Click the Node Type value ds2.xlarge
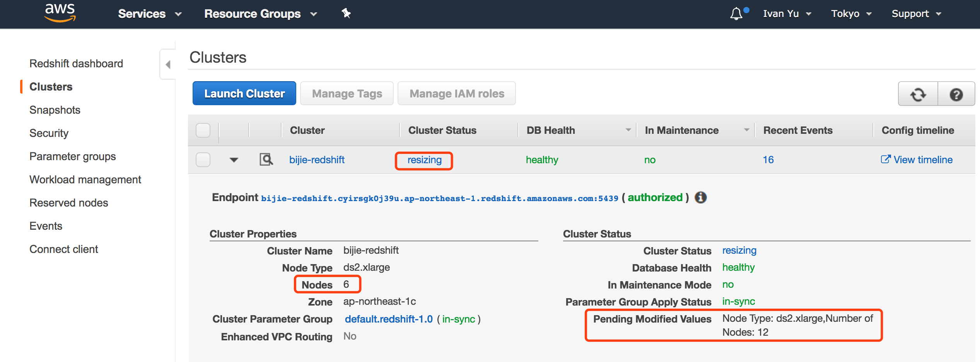Viewport: 980px width, 362px height. click(x=367, y=267)
